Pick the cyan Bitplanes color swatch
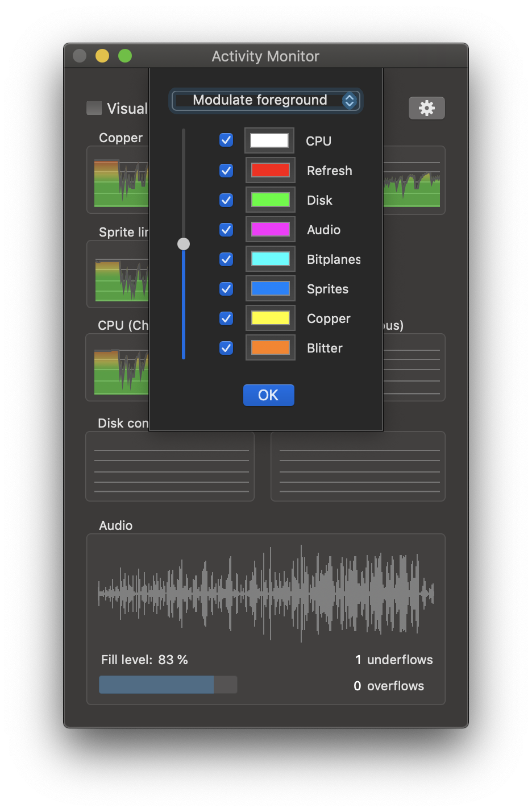The height and width of the screenshot is (812, 532). point(271,259)
